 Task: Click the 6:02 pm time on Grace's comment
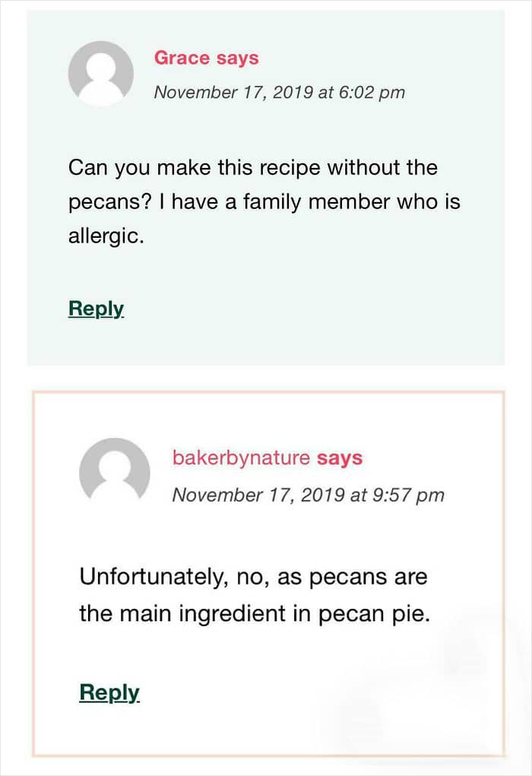[x=372, y=93]
